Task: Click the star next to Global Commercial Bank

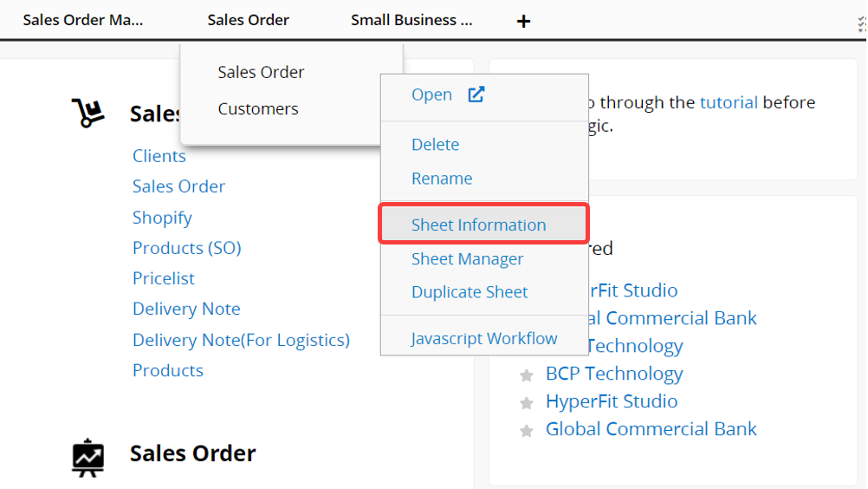Action: (x=526, y=431)
